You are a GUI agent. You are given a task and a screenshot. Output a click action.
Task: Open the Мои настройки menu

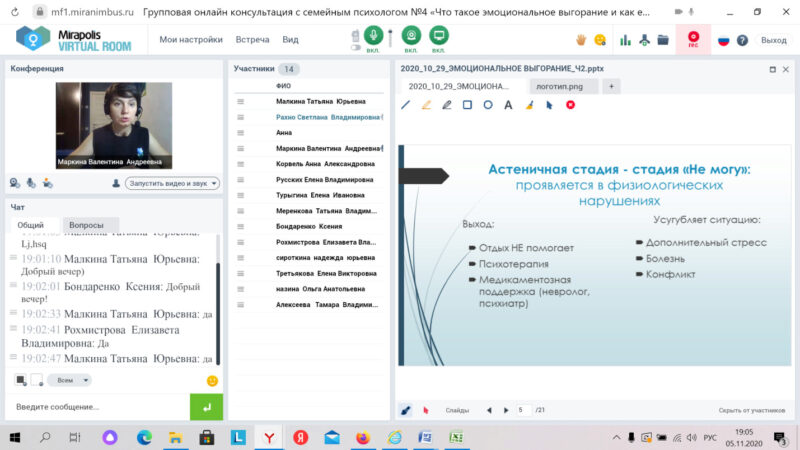coord(191,39)
